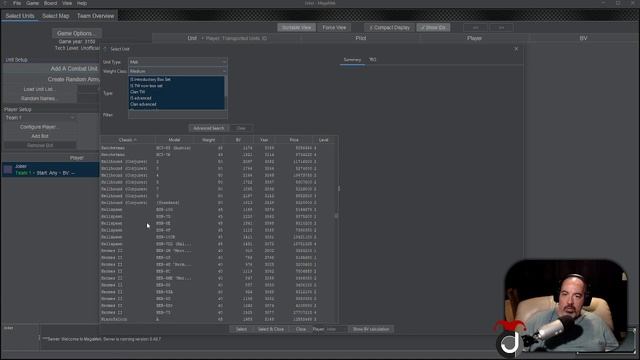
Task: Sort by Level column header
Action: pos(324,140)
